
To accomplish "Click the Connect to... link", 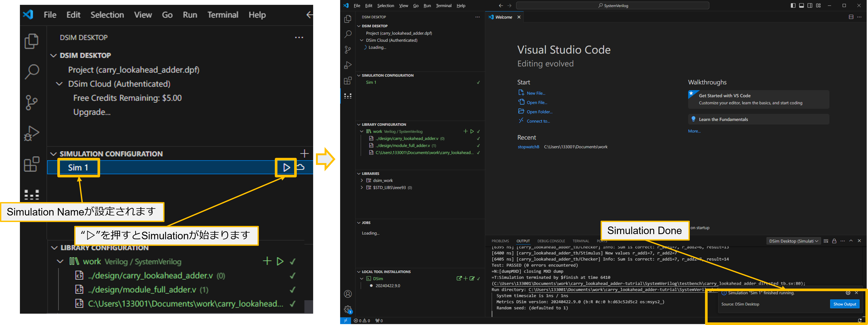I will (x=538, y=121).
